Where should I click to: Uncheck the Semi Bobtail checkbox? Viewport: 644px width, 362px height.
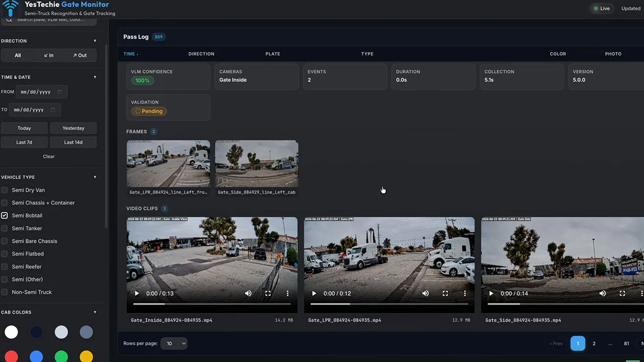(x=4, y=216)
